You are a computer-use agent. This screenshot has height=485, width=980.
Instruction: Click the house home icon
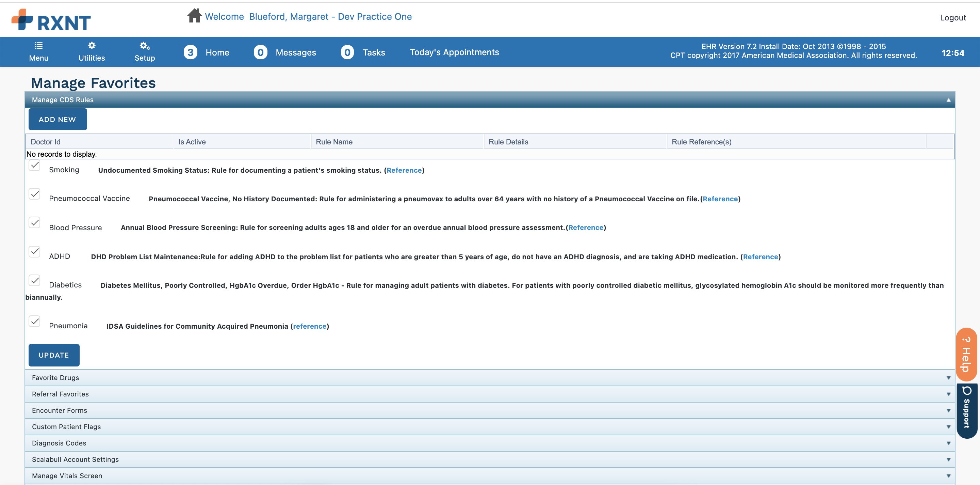point(194,16)
